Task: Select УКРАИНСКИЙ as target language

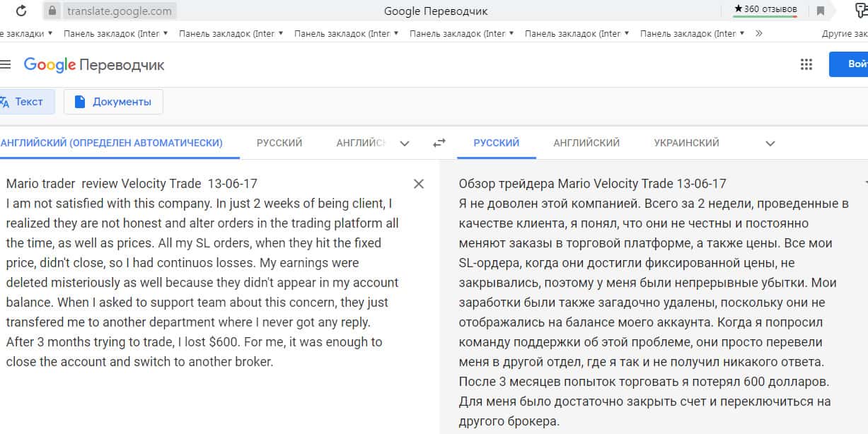Action: click(686, 143)
